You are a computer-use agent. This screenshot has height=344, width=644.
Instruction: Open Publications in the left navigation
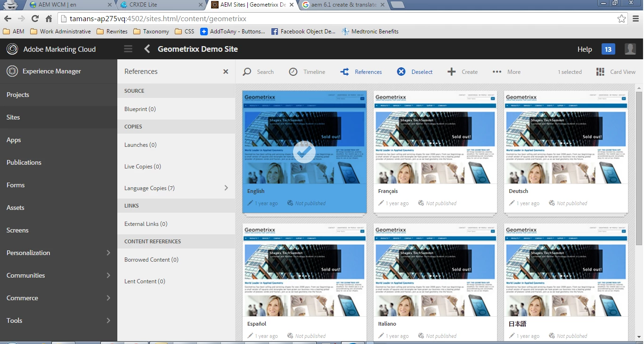tap(58, 162)
